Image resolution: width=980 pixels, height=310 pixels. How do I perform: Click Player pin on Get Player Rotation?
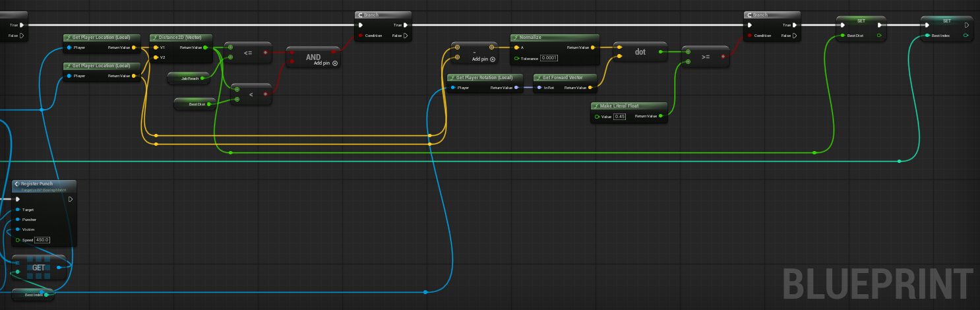(452, 88)
